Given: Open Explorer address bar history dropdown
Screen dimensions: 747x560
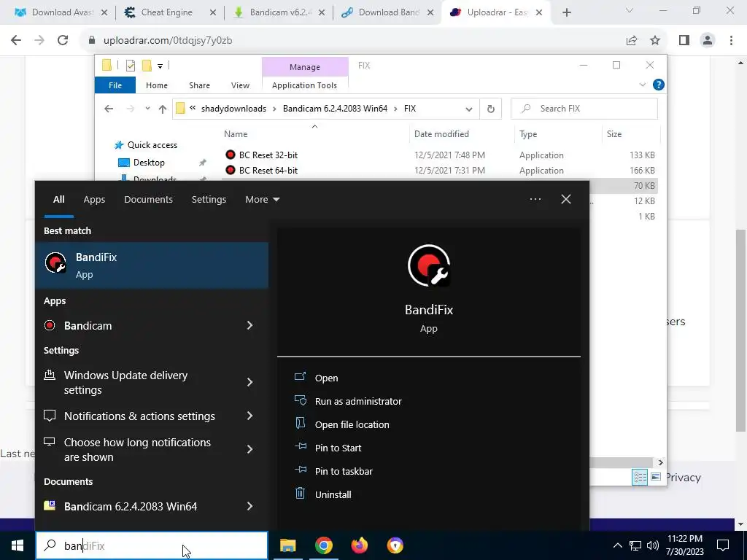Looking at the screenshot, I should click(x=469, y=109).
